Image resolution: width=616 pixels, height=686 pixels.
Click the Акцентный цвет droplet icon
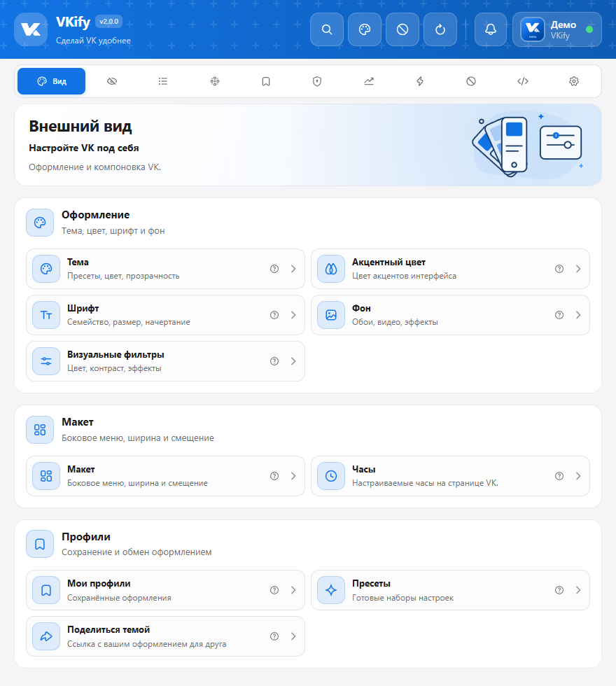click(x=331, y=269)
